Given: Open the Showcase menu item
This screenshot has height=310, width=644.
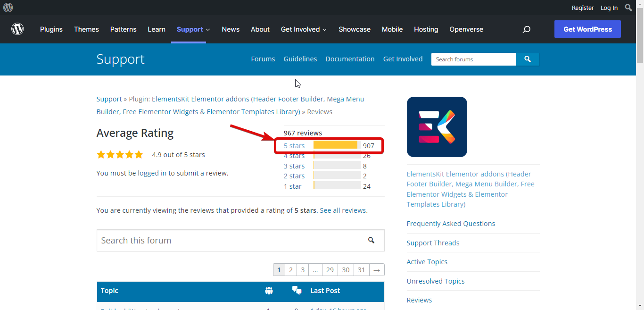Looking at the screenshot, I should (x=355, y=29).
